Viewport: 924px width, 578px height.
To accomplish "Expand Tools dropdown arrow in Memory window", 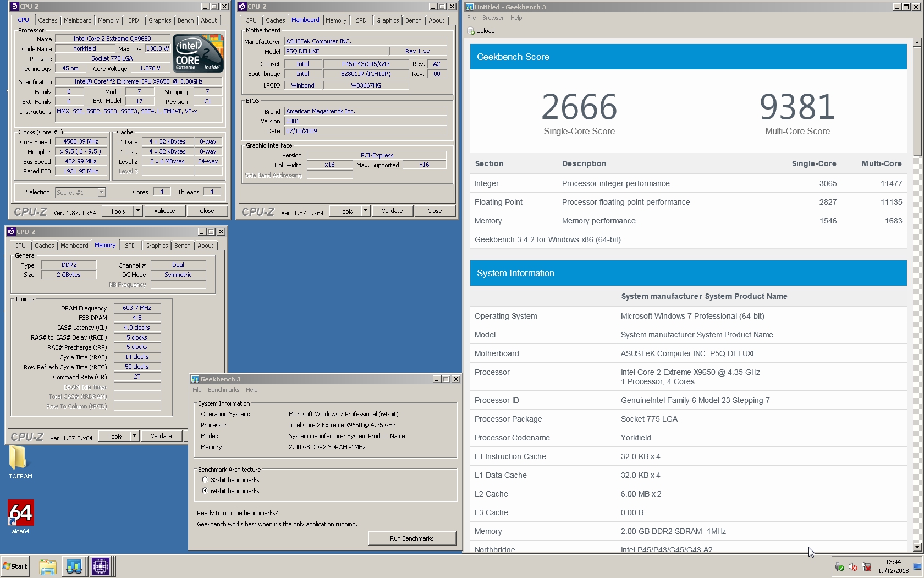I will pos(134,436).
